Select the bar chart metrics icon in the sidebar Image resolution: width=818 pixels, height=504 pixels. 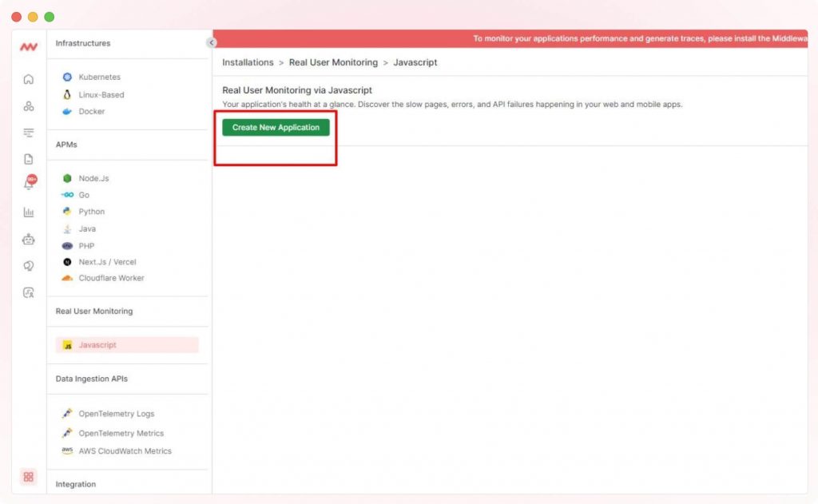(x=28, y=212)
